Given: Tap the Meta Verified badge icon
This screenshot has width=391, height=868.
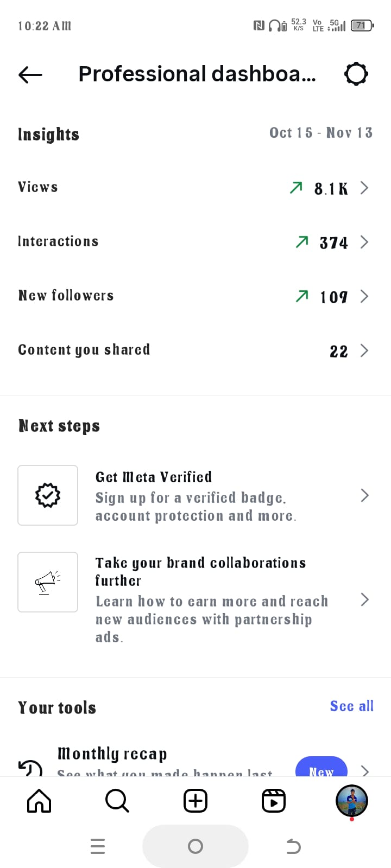Looking at the screenshot, I should click(x=48, y=495).
